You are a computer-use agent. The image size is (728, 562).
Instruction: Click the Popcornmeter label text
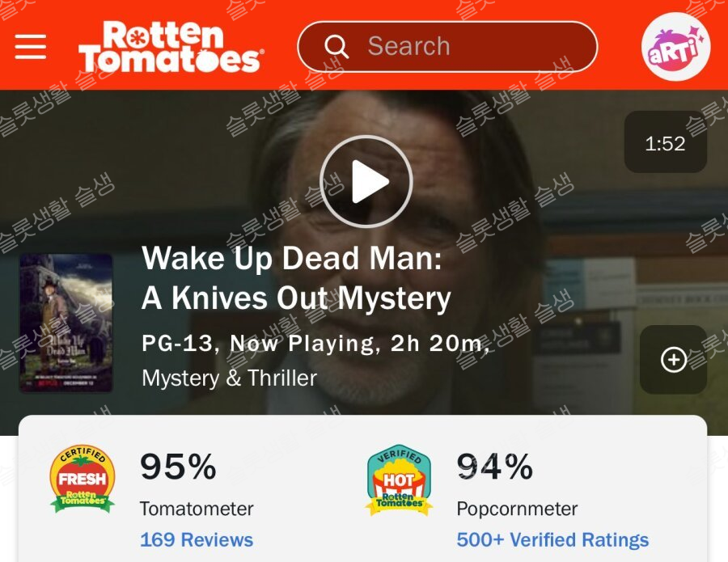click(x=517, y=509)
